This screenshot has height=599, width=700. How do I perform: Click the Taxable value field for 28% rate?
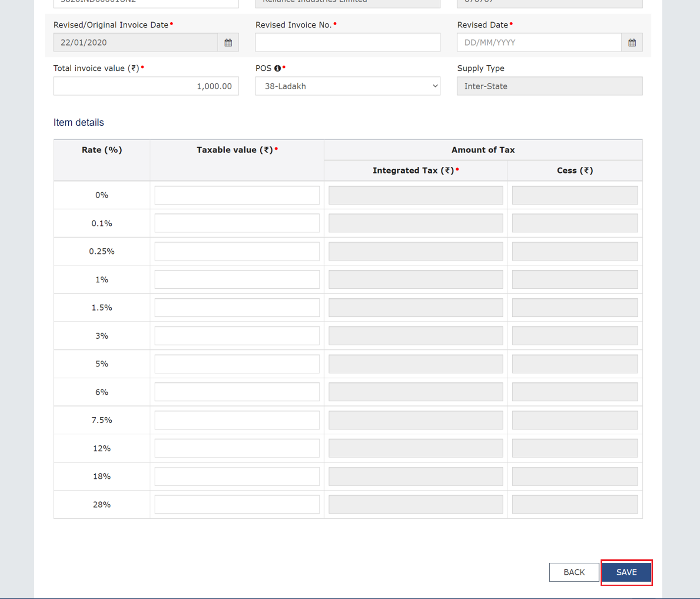[236, 504]
